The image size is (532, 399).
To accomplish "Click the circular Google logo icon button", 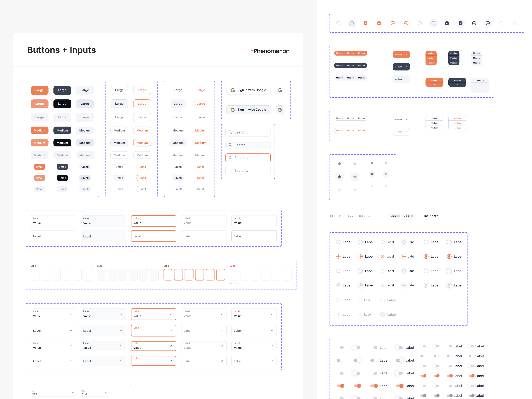I will coord(280,90).
